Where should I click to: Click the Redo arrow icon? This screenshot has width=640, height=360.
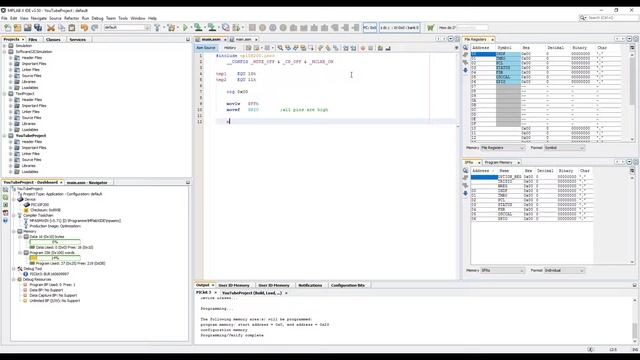point(95,28)
